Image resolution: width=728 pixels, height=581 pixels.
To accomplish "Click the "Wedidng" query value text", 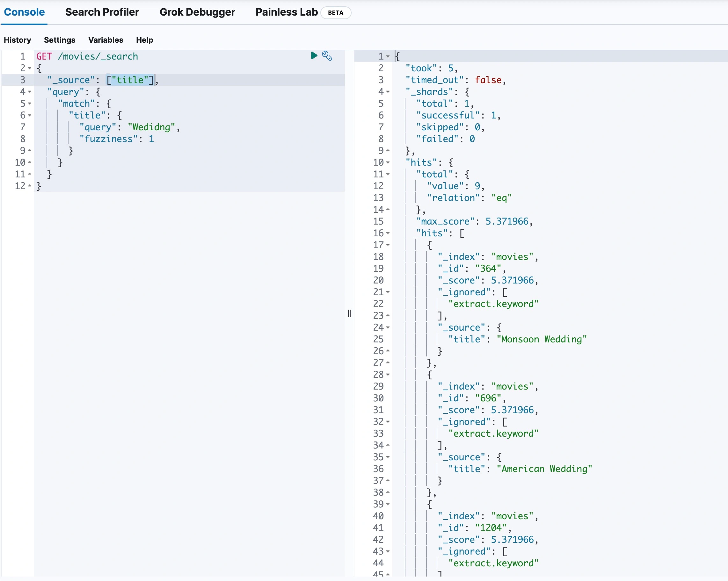I will (x=151, y=127).
